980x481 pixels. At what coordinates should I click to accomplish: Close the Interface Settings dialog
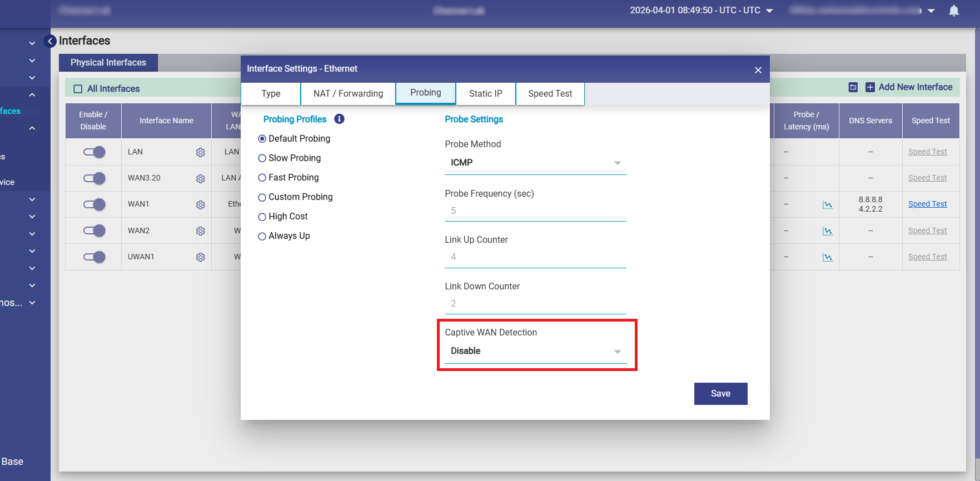point(758,70)
